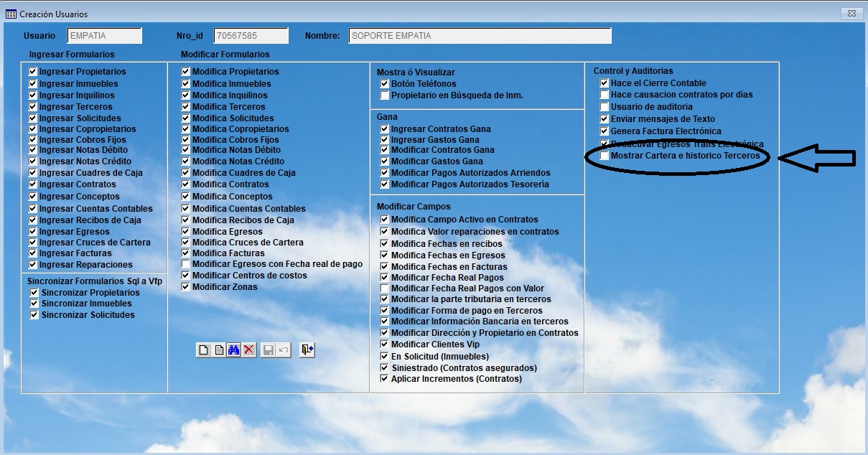Click the undo arrow icon

(284, 350)
